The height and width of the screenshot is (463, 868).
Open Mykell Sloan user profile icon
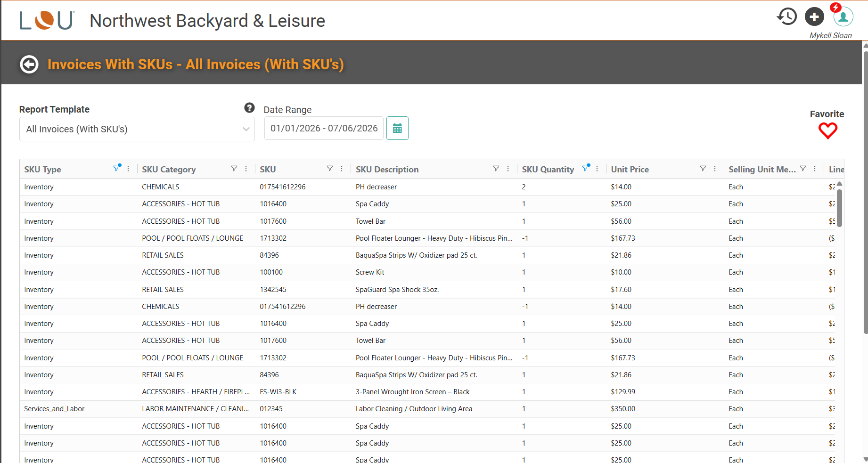click(x=843, y=17)
